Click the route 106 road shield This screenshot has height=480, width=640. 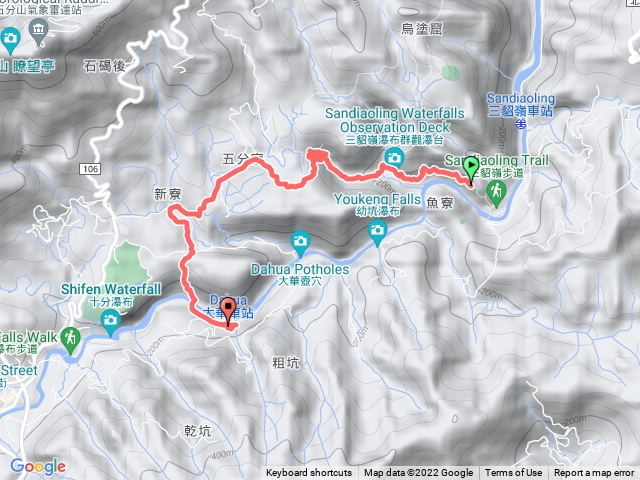(91, 169)
